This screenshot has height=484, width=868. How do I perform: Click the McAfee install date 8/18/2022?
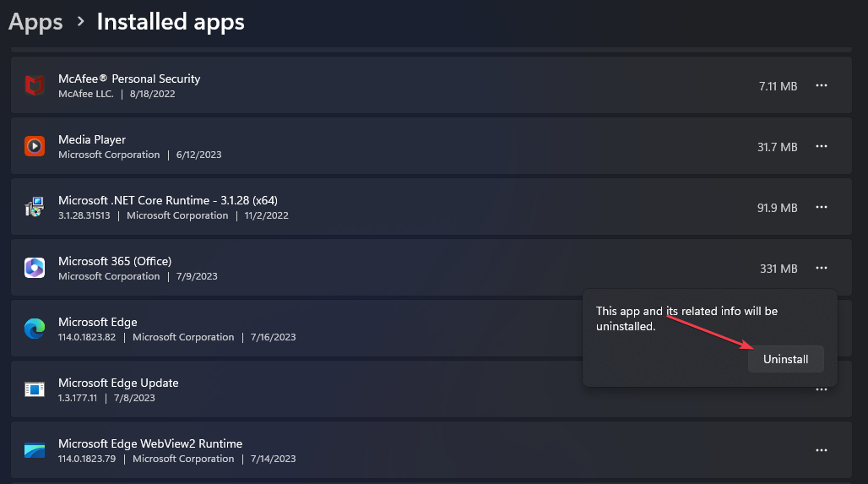[152, 94]
